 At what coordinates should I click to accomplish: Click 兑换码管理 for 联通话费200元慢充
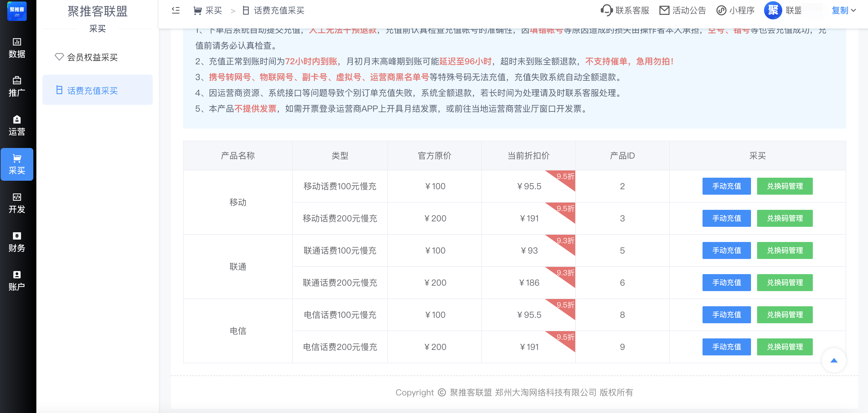pos(784,283)
